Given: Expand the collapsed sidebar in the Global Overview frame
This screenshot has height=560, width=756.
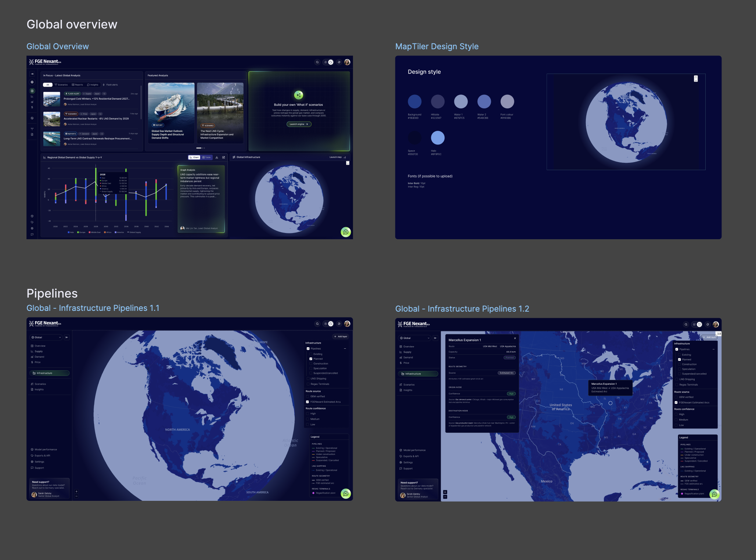Looking at the screenshot, I should (32, 74).
